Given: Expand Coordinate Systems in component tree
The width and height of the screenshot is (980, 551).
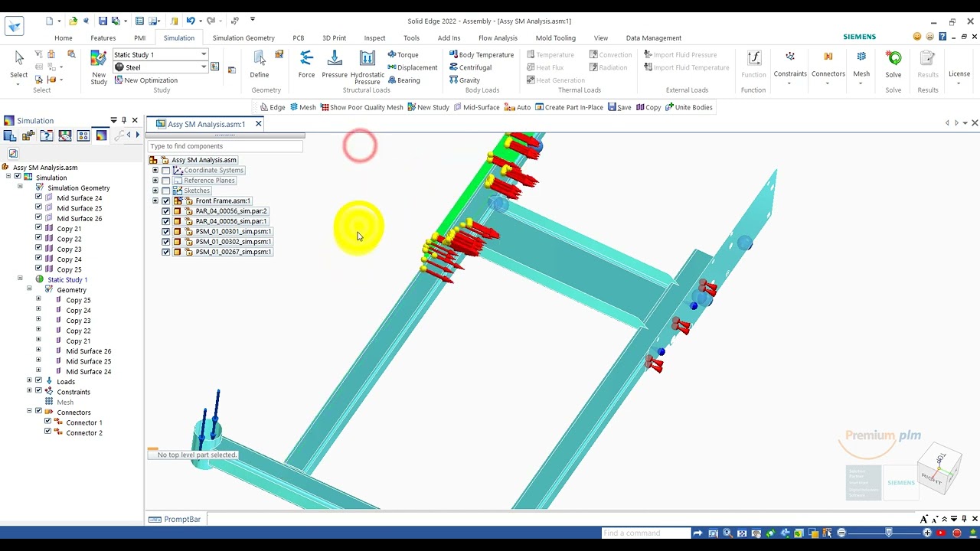Looking at the screenshot, I should pyautogui.click(x=155, y=170).
